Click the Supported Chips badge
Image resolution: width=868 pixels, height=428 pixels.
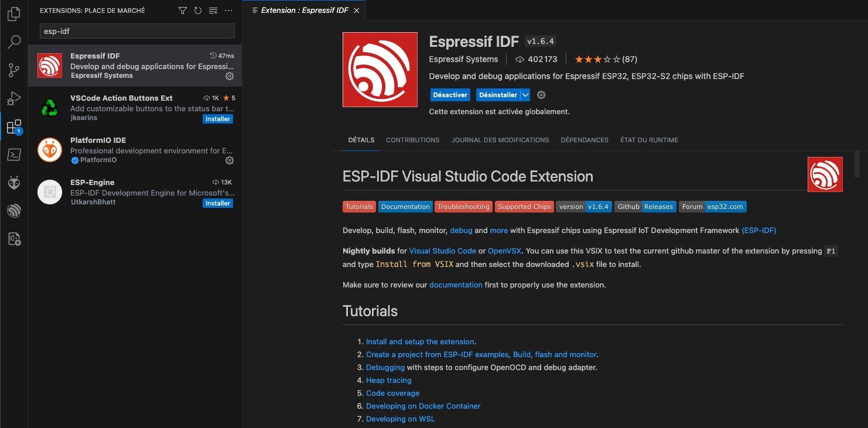click(524, 207)
